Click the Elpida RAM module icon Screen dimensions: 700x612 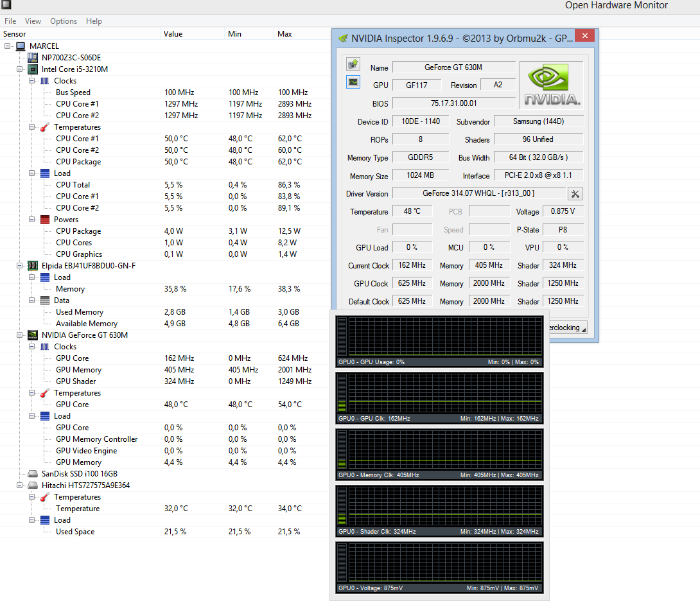[x=33, y=266]
